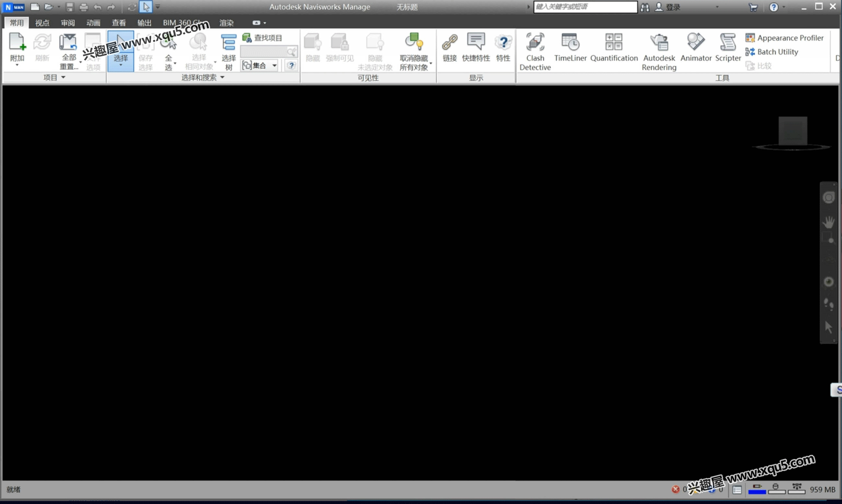Click the web server progress bar in status bar
This screenshot has height=504, width=842.
[x=796, y=489]
